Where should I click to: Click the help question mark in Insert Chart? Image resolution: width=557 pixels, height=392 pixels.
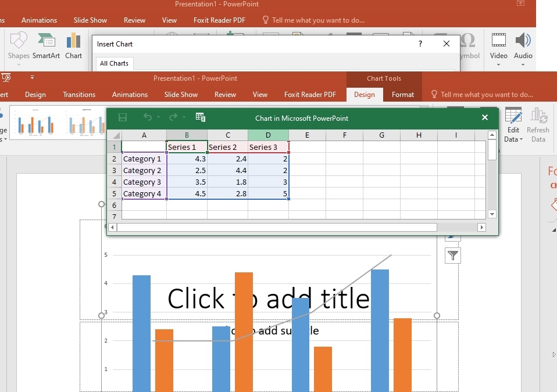tap(420, 44)
